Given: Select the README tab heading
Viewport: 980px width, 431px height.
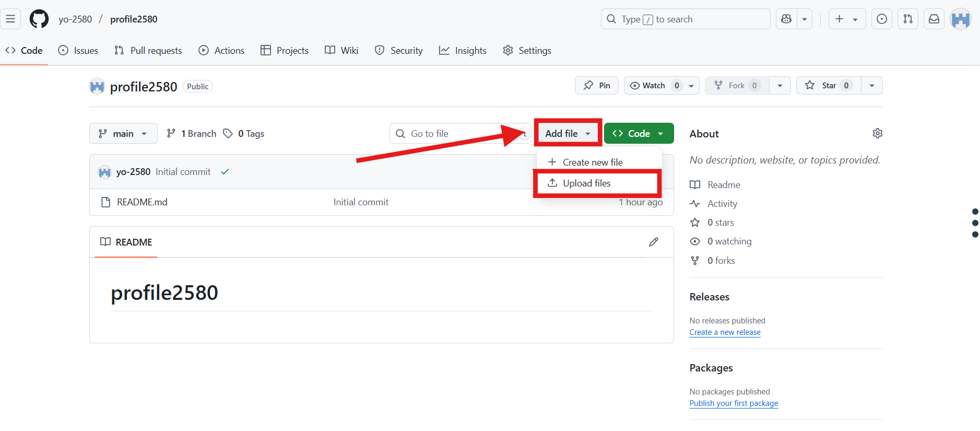Looking at the screenshot, I should tap(126, 242).
